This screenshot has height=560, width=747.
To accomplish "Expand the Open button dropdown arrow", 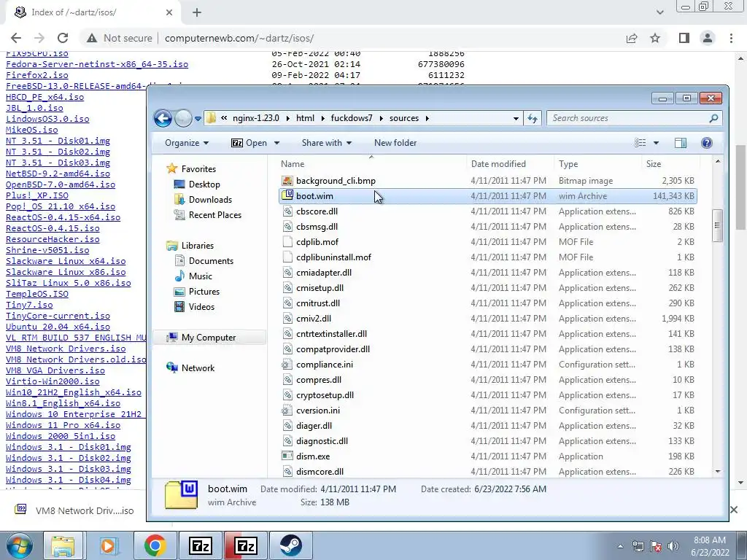I will click(x=276, y=143).
